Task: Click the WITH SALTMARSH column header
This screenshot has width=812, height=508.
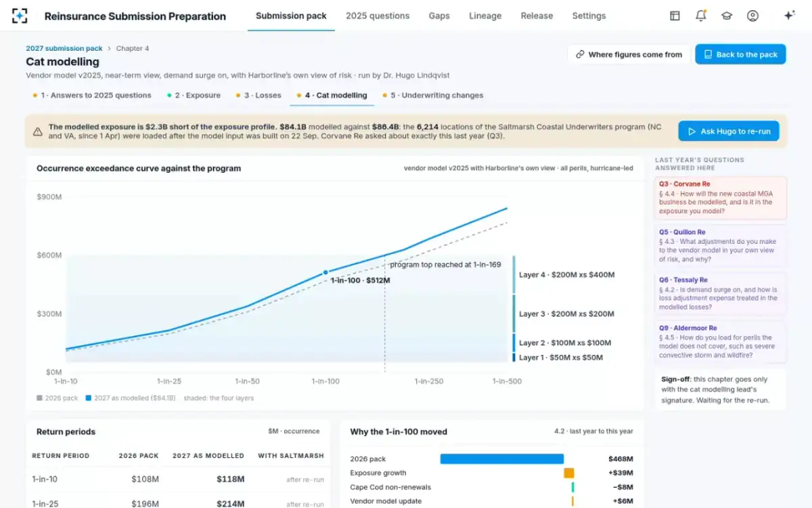Action: click(x=291, y=456)
